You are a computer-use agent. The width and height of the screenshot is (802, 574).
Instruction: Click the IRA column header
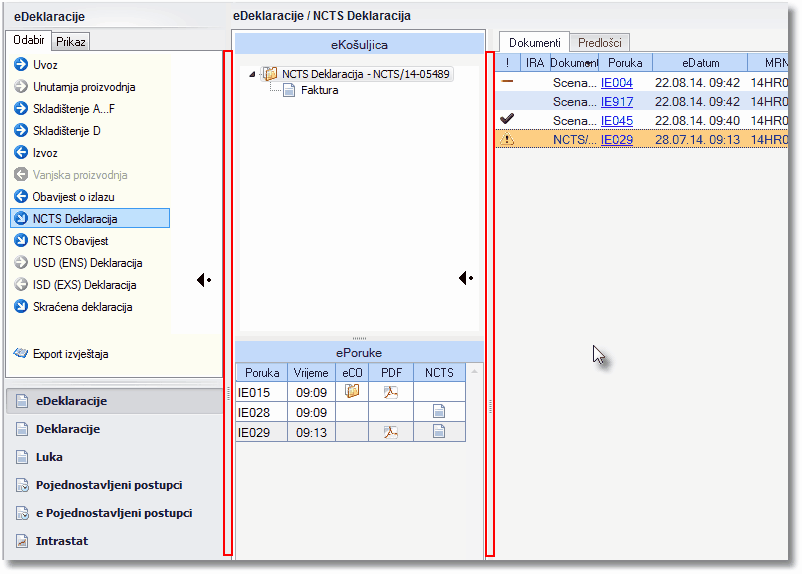[534, 62]
